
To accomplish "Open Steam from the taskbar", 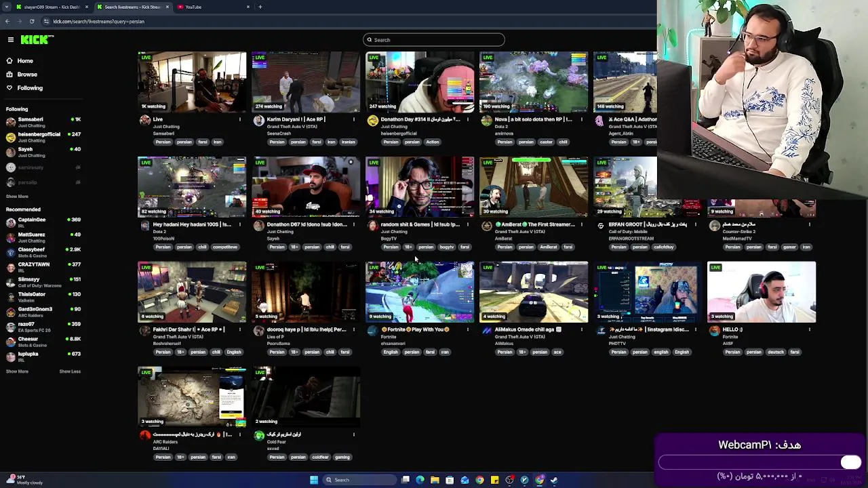I will 554,480.
